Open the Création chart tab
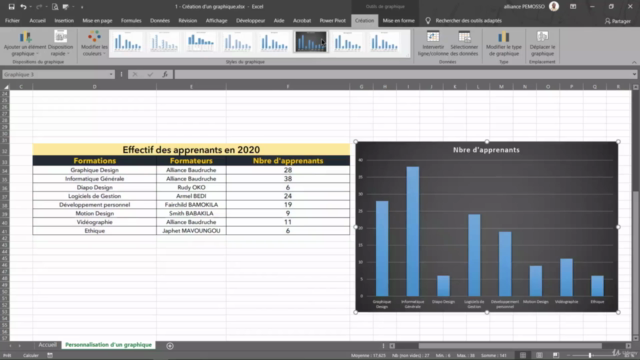The height and width of the screenshot is (360, 640). (x=364, y=20)
